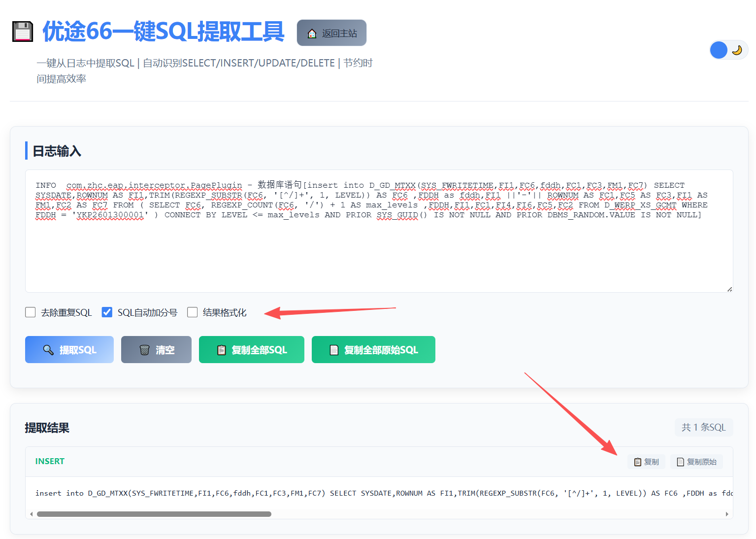The width and height of the screenshot is (756, 539).
Task: Click the 复制原始 text in result header
Action: point(702,462)
